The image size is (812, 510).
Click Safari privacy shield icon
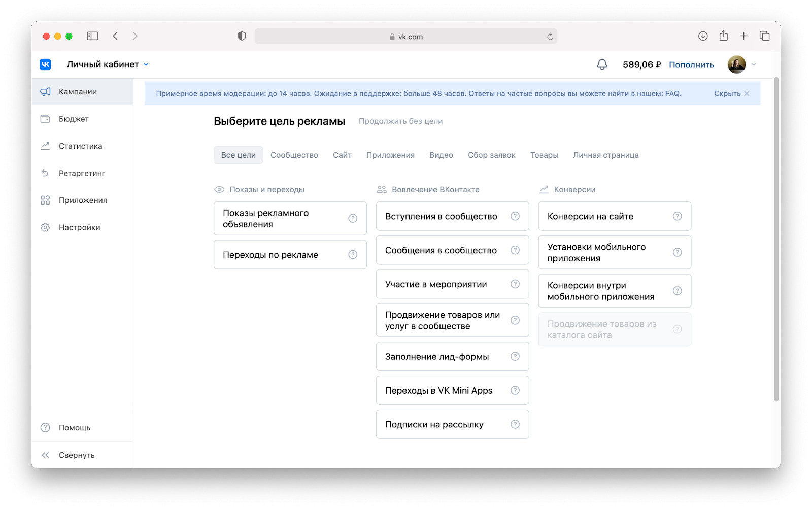click(x=242, y=36)
